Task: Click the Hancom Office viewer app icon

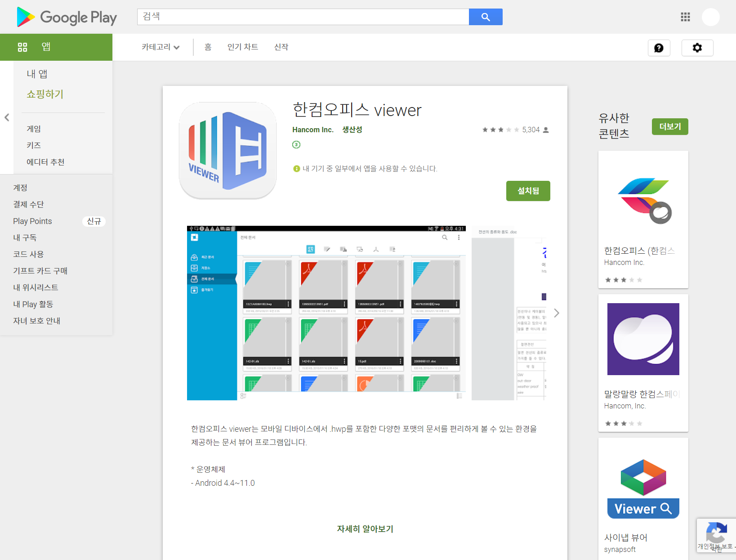Action: coord(227,151)
